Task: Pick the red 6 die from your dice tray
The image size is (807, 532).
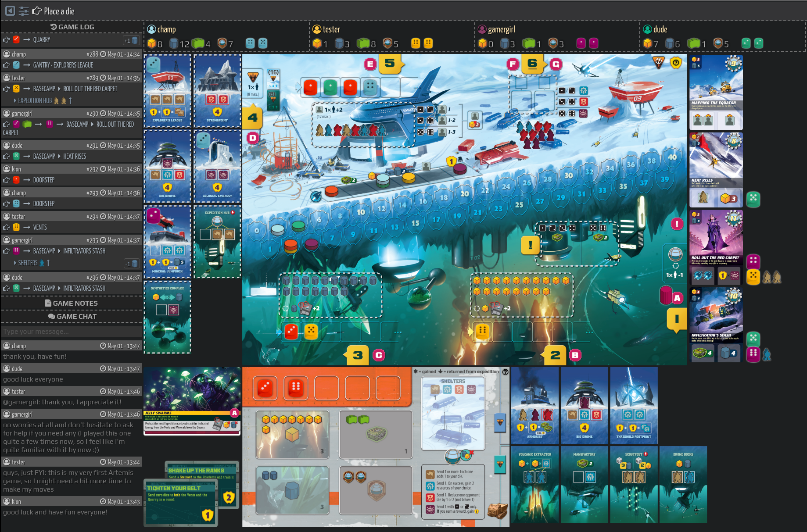Action: [x=296, y=388]
